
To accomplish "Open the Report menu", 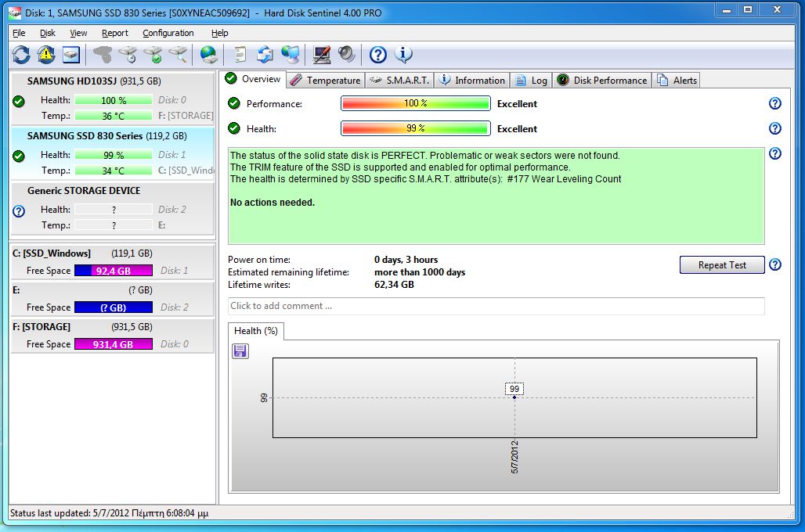I will coord(114,33).
